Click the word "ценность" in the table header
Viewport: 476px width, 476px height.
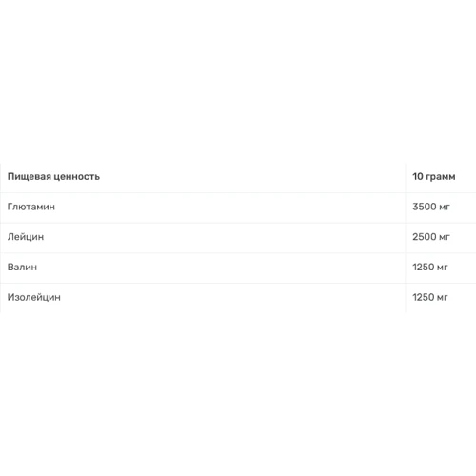click(77, 176)
